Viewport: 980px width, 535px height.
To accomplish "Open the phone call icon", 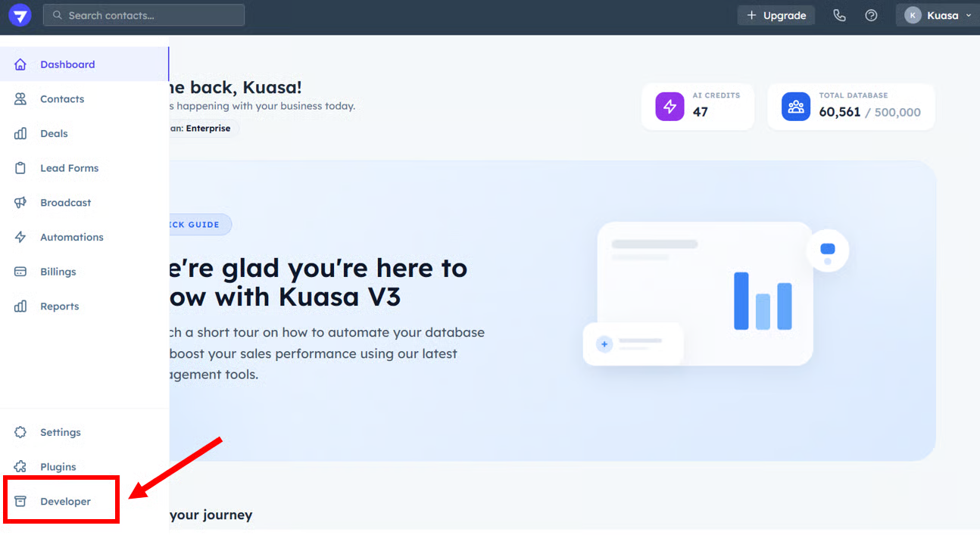I will pos(839,15).
